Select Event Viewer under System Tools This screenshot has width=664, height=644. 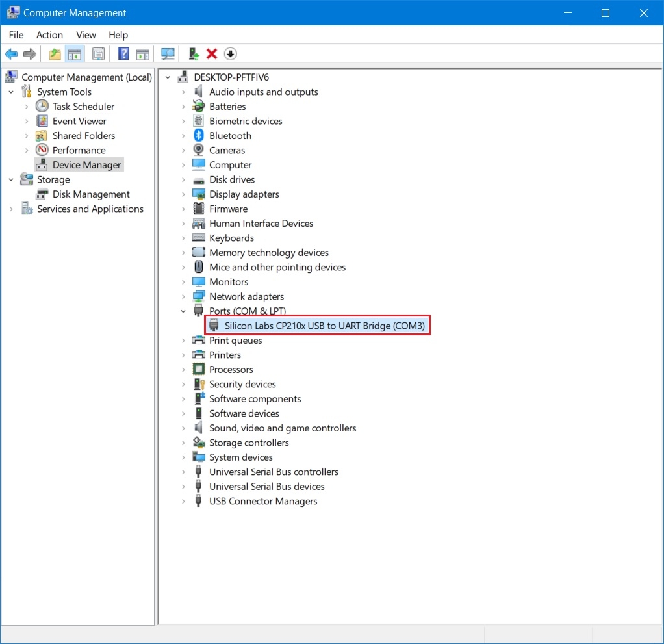click(x=79, y=122)
